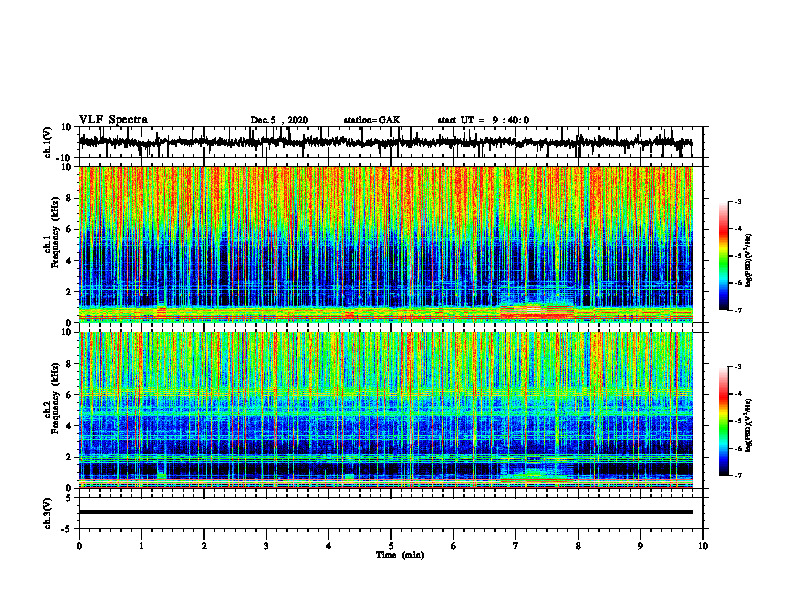Click the "2" kHz tick on ch.2 spectrogram axis
Image resolution: width=792 pixels, height=612 pixels.
(x=70, y=457)
